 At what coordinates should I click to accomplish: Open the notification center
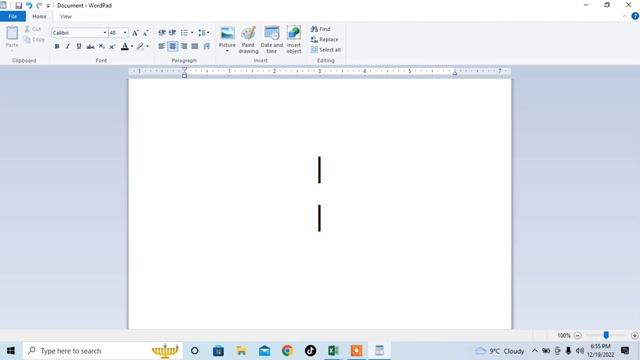[x=625, y=351]
